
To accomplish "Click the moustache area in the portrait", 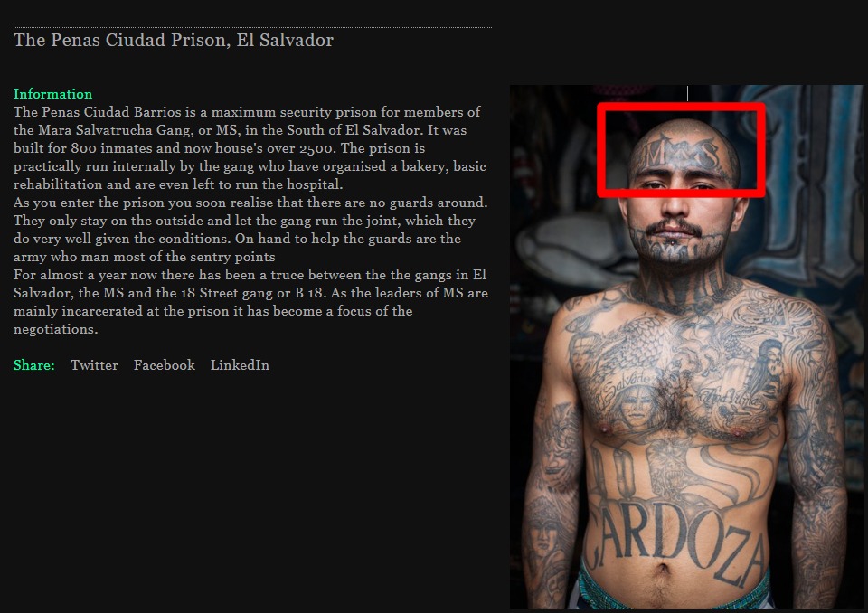I will pyautogui.click(x=675, y=227).
